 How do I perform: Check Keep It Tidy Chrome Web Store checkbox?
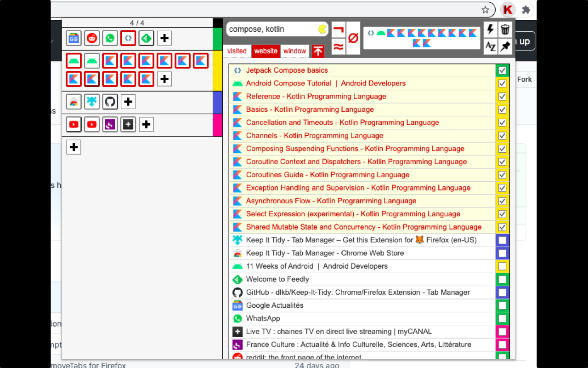click(x=502, y=253)
